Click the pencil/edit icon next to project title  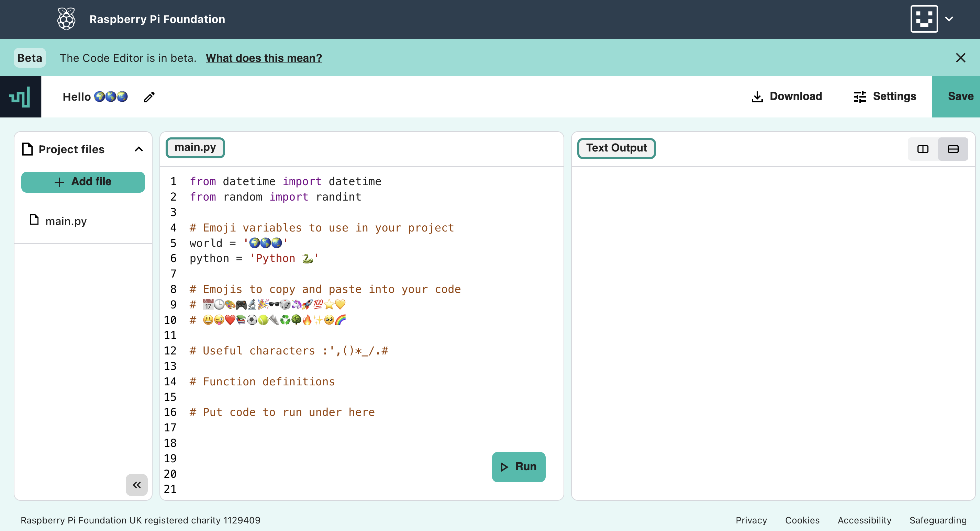click(x=148, y=97)
